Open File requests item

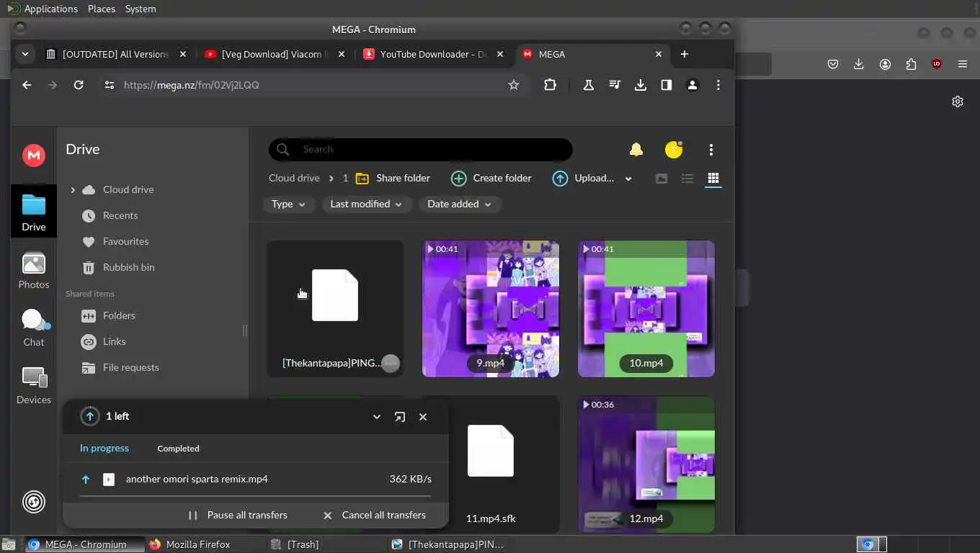click(x=130, y=368)
